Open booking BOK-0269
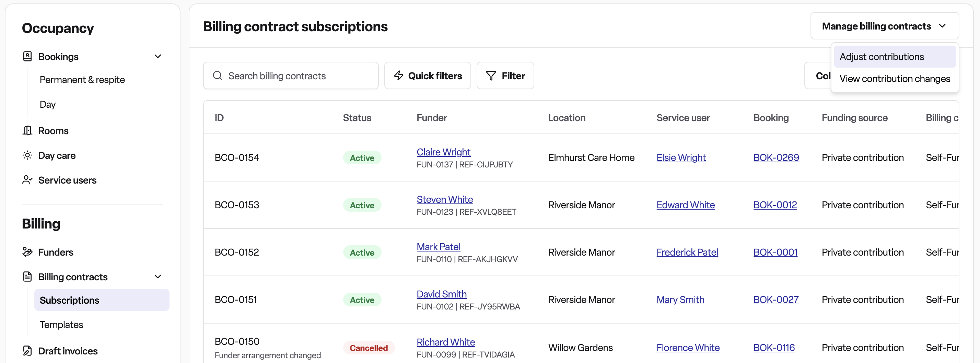This screenshot has width=980, height=363. click(776, 157)
